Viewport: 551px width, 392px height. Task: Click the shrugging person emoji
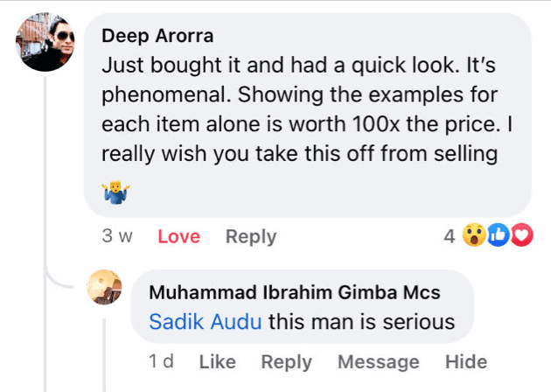pos(113,191)
